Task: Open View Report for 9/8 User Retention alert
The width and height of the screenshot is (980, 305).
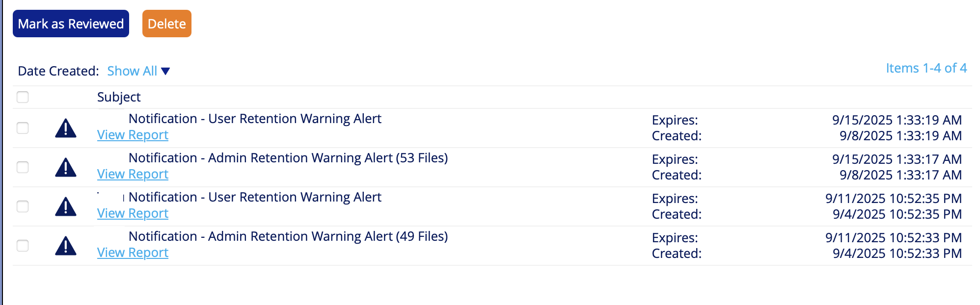Action: pyautogui.click(x=133, y=135)
